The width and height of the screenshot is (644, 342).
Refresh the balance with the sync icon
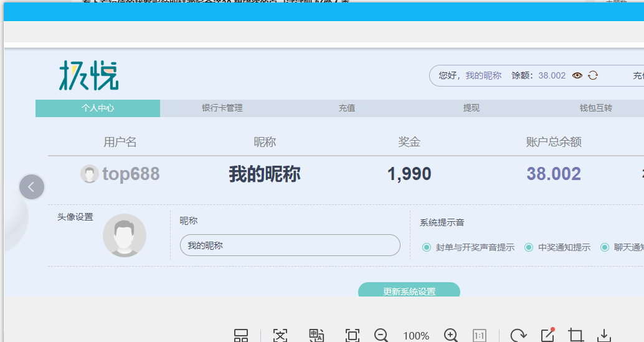click(x=593, y=75)
